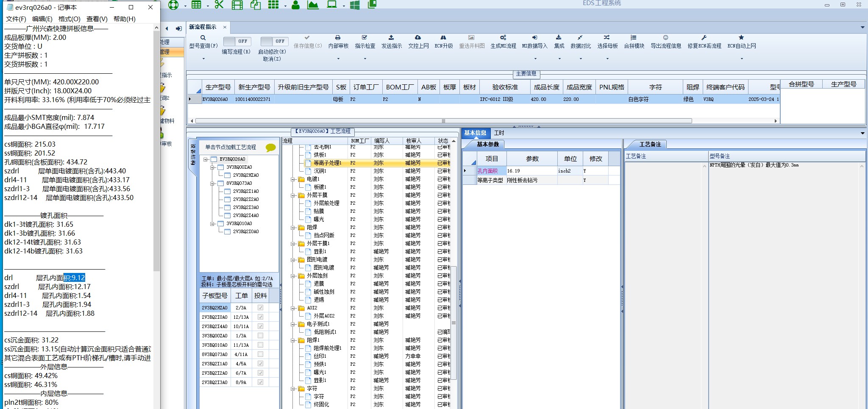The image size is (868, 409).
Task: Click the green stacked pages icon
Action: [372, 5]
